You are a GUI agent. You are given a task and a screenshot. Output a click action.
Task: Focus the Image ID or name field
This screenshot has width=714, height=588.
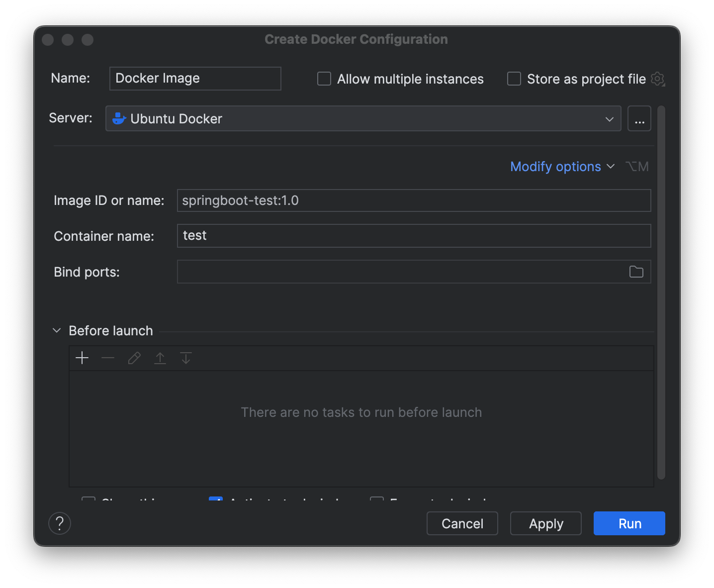414,200
